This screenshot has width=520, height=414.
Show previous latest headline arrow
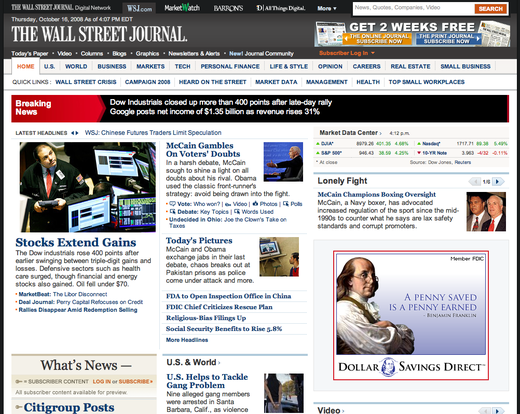point(72,133)
